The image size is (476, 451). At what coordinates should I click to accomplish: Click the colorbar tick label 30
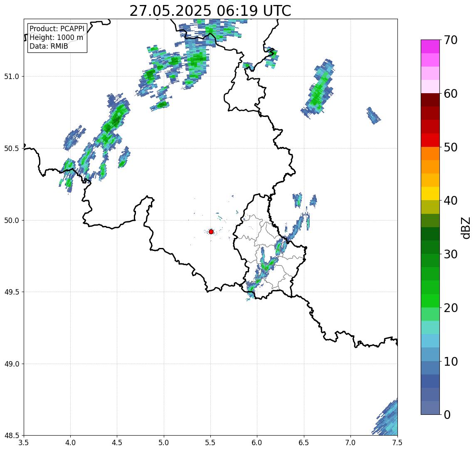[x=450, y=254]
